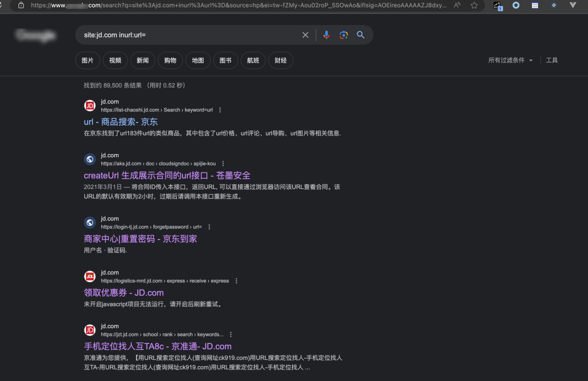Open options menu for login-tj.jd.com result

(209, 227)
